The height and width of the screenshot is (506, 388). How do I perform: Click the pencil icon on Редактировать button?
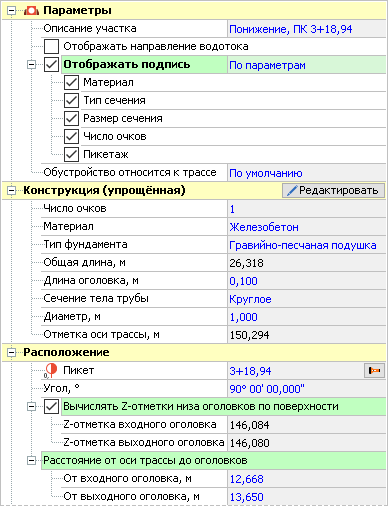[x=292, y=190]
